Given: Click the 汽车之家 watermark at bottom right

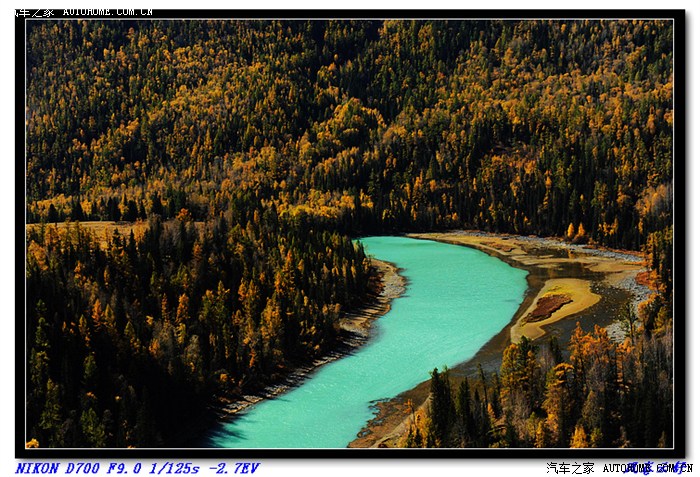Looking at the screenshot, I should (x=570, y=468).
